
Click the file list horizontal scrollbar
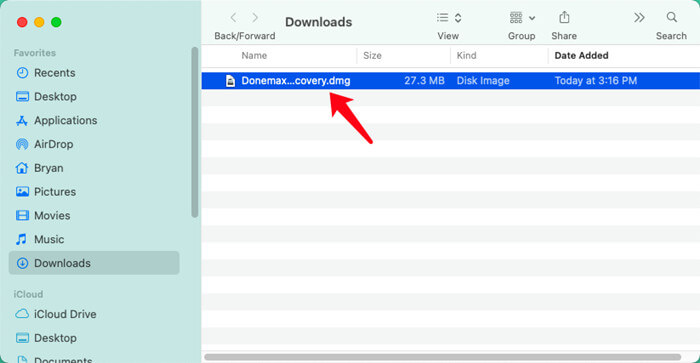click(x=442, y=357)
